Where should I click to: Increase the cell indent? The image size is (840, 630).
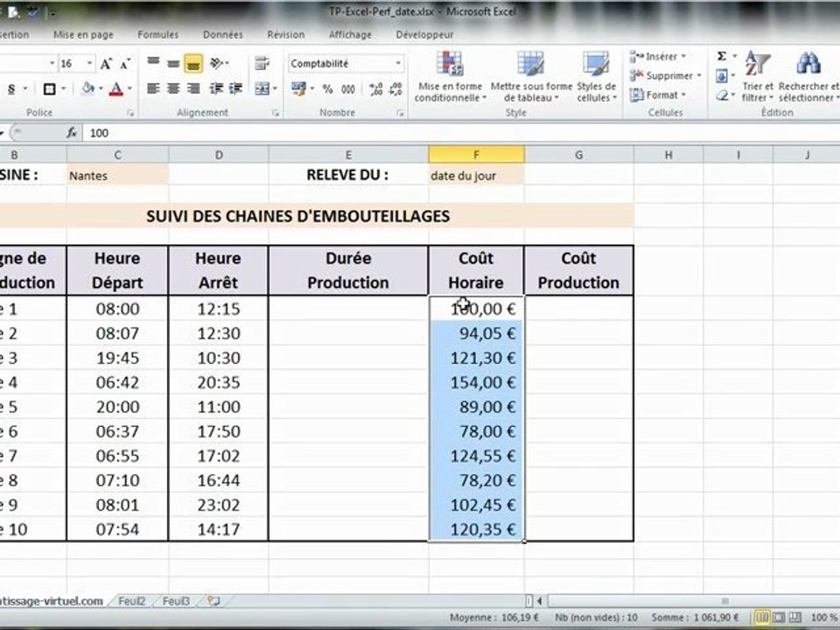pyautogui.click(x=235, y=88)
